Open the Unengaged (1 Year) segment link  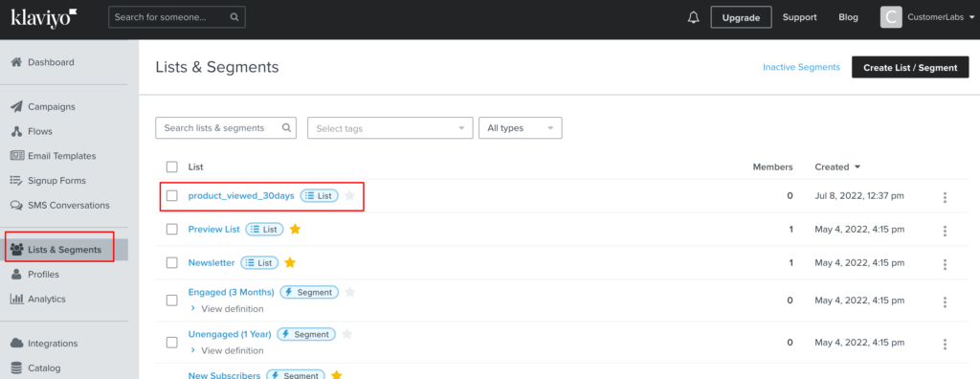(230, 334)
